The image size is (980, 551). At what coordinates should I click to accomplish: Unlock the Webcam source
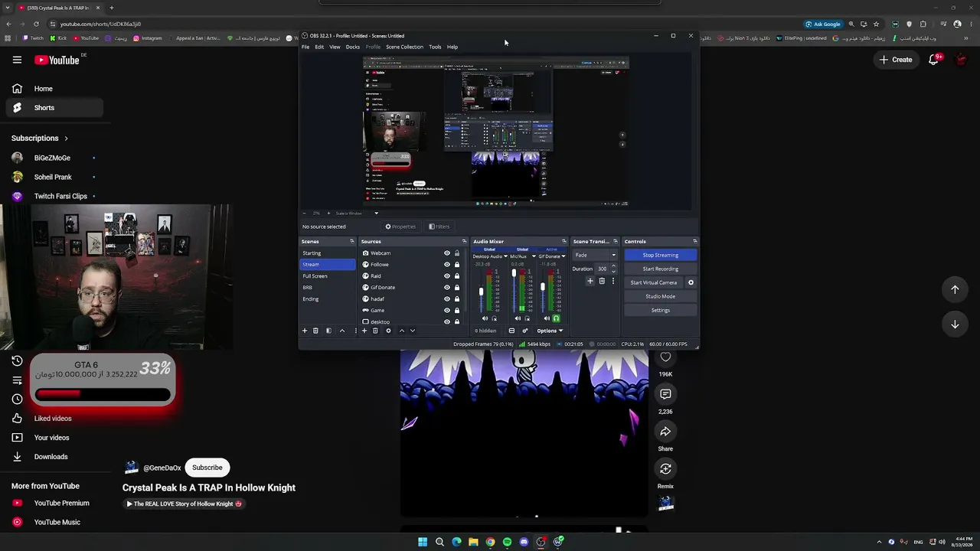point(457,253)
